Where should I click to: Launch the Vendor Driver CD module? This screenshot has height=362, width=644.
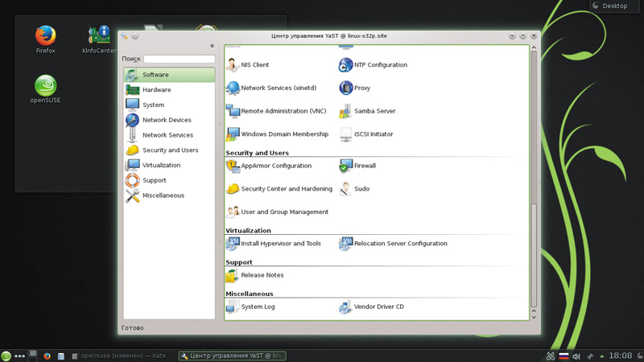371,306
